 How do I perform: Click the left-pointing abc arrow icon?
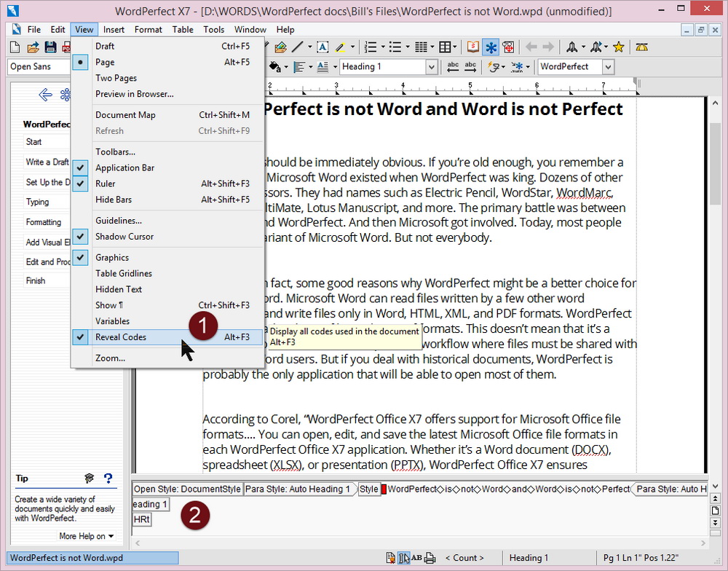click(x=453, y=67)
